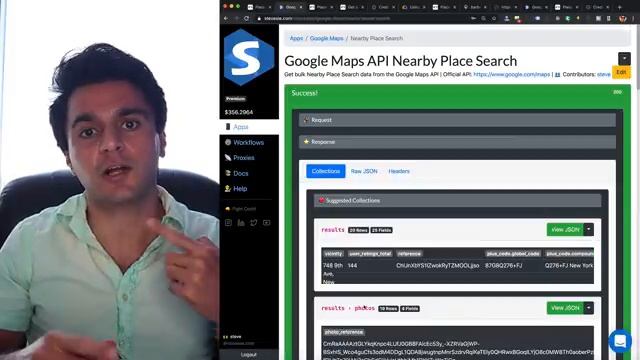
Task: Click the photo_reference column header
Action: pyautogui.click(x=344, y=332)
